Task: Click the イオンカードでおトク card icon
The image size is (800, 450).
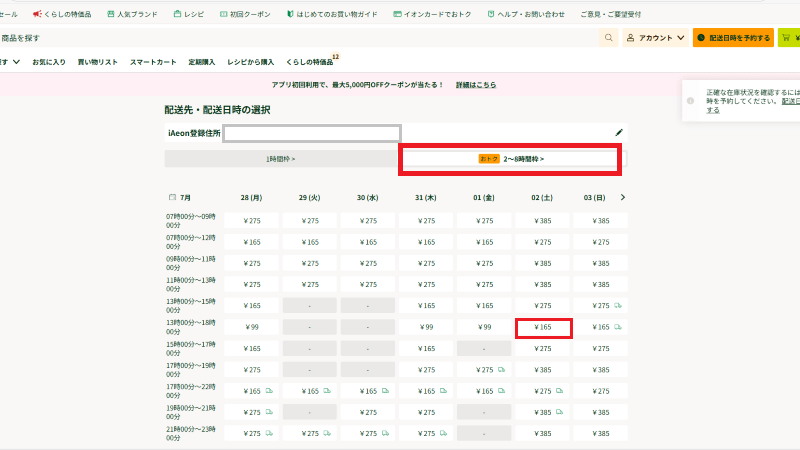Action: click(397, 14)
